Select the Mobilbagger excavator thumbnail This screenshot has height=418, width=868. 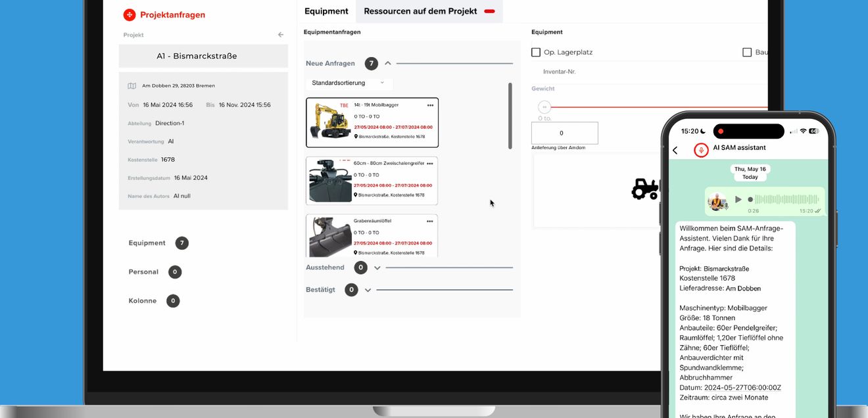329,121
